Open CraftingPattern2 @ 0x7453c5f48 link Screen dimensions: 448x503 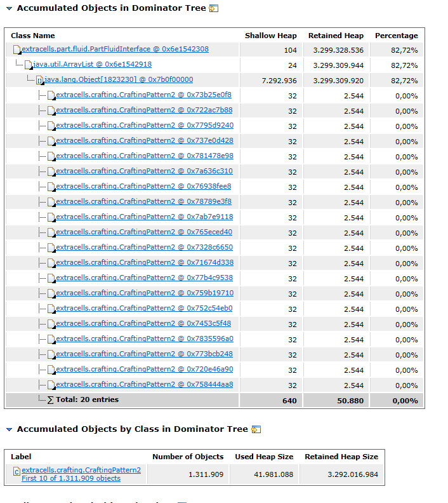pyautogui.click(x=143, y=323)
